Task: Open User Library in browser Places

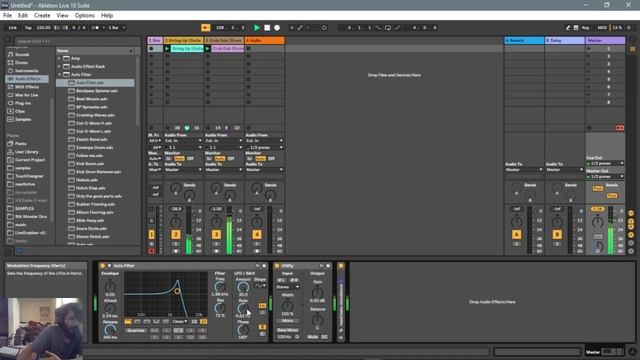Action: (x=27, y=152)
